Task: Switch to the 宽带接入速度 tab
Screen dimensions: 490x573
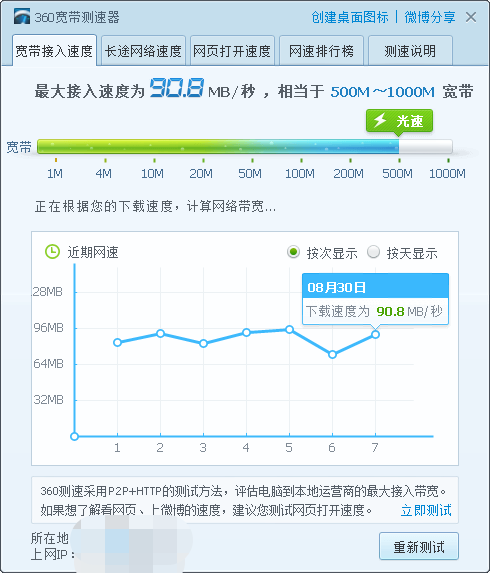Action: (x=54, y=51)
